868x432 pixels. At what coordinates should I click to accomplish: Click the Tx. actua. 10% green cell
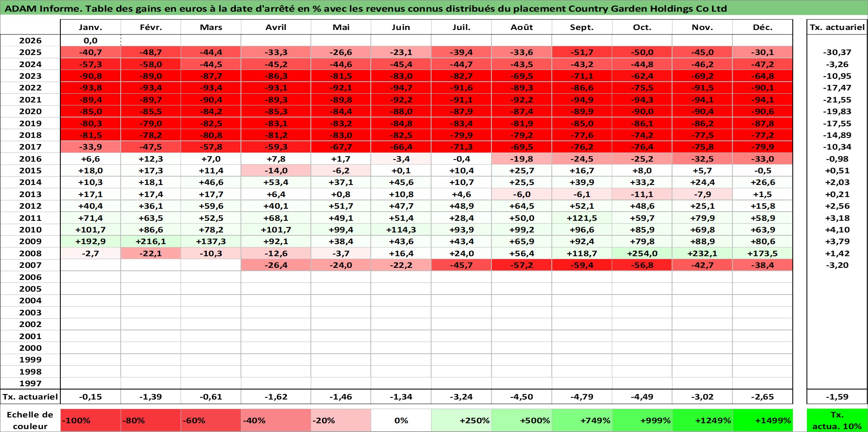837,420
